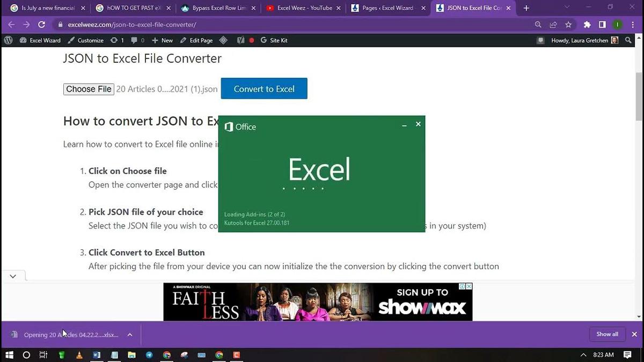Screen dimensions: 644x362
Task: Click the New item plus icon
Action: tap(155, 40)
